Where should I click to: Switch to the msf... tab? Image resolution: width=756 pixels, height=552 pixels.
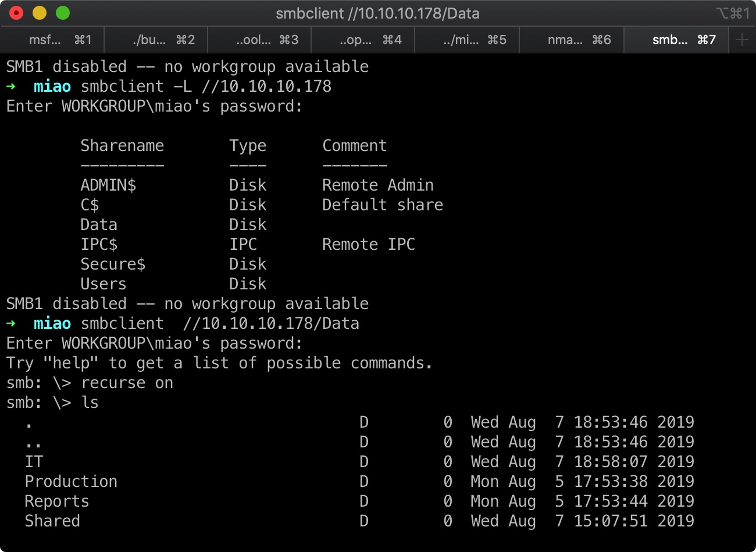[x=52, y=40]
